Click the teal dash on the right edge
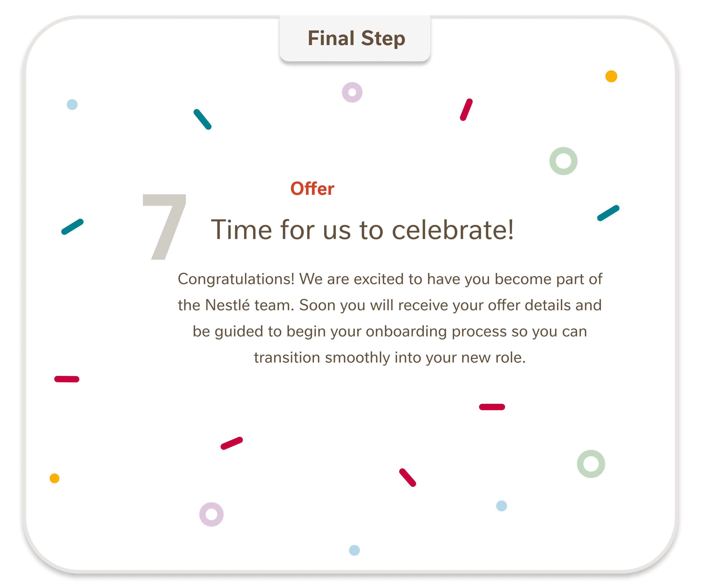Screen dimensions: 701x588 (608, 213)
